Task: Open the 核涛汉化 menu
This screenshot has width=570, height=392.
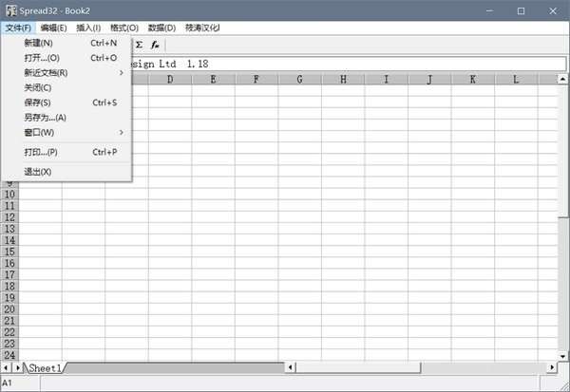Action: pos(202,28)
